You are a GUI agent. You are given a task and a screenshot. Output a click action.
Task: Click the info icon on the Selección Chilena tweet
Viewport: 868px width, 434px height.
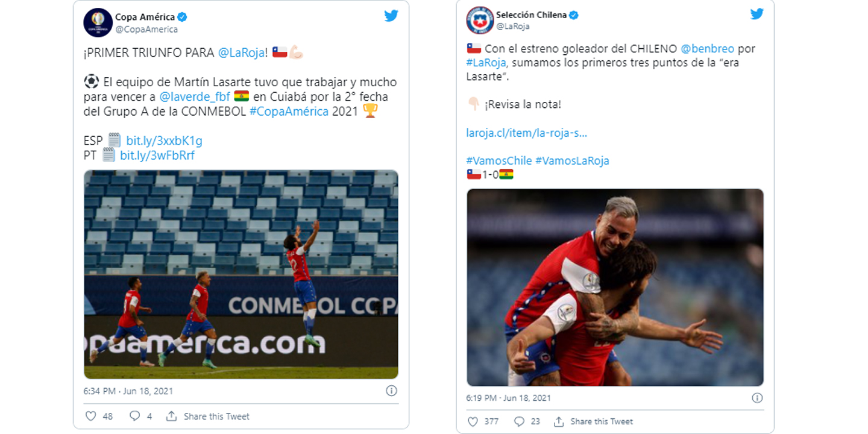coord(757,398)
